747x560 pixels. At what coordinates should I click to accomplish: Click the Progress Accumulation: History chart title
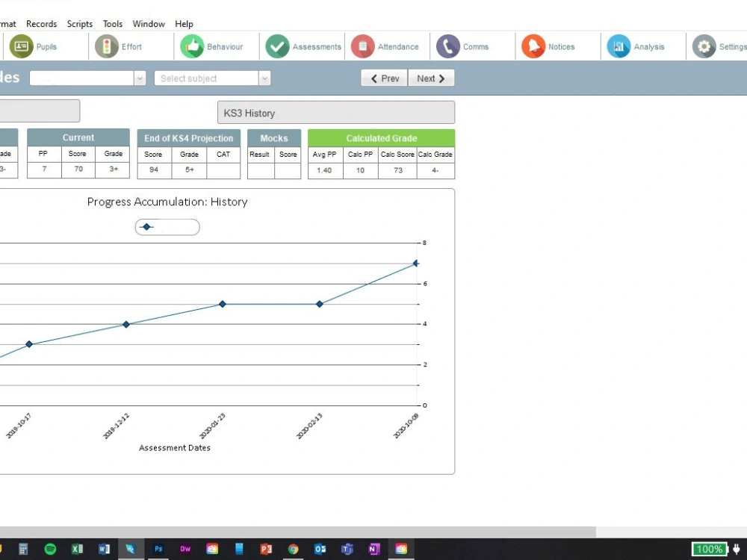[167, 202]
